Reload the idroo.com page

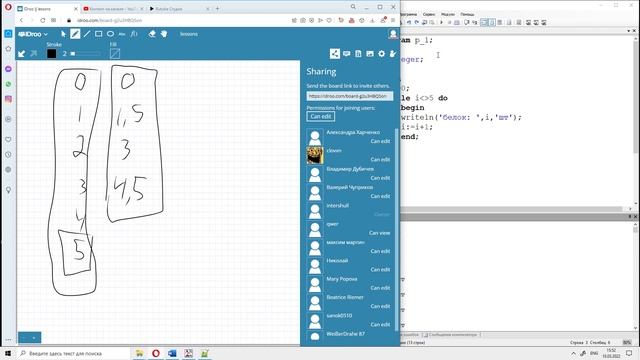coord(42,20)
